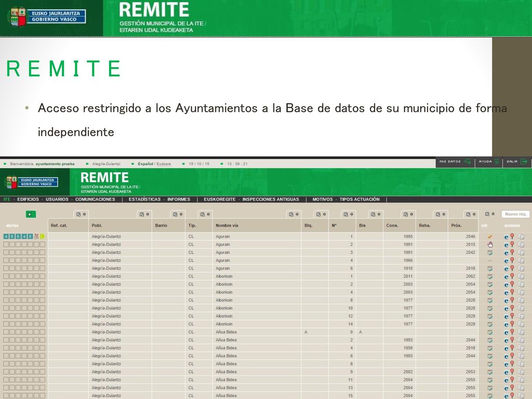Screen dimensions: 532x399
Task: Click copy icon for Añua Bidea 2 row
Action: 521,340
